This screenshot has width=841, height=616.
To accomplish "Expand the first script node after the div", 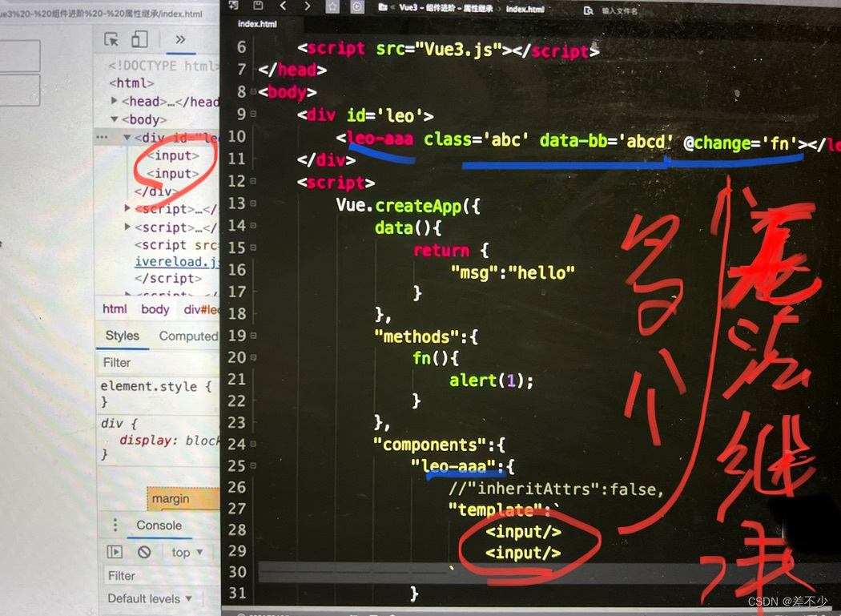I will 127,207.
